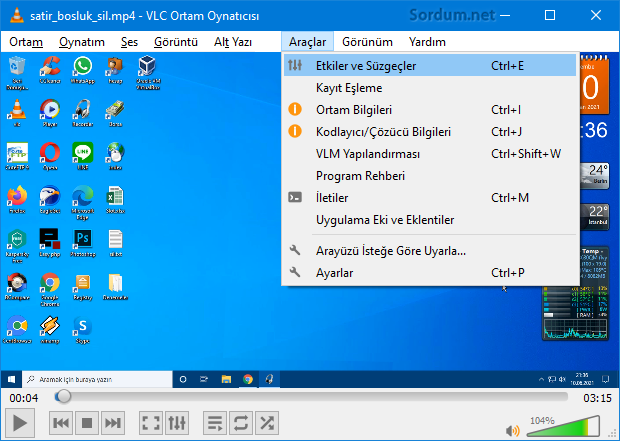Open Arayüzü İsteğe Göre Uyarla
620x441 pixels.
[430, 251]
